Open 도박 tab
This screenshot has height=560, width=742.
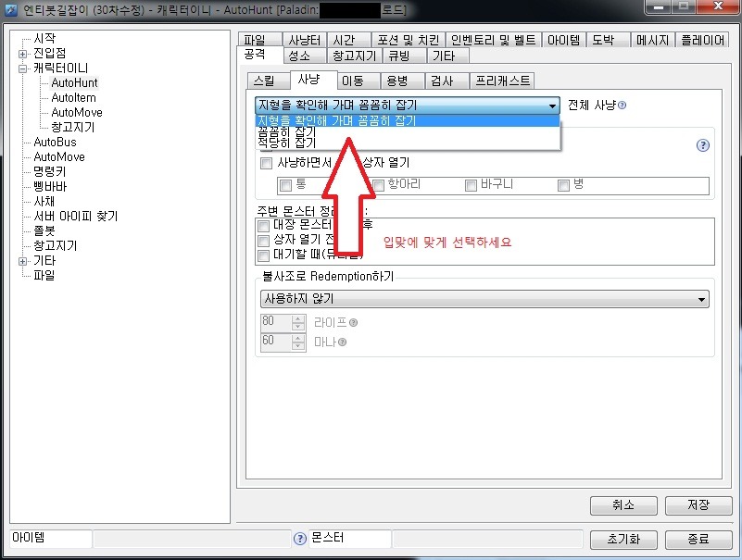[608, 40]
